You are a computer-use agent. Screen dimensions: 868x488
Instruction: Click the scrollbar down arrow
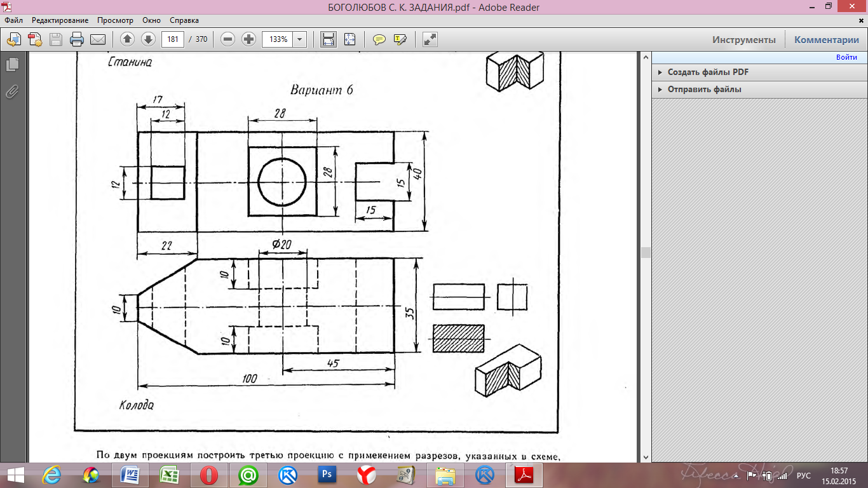click(x=646, y=457)
